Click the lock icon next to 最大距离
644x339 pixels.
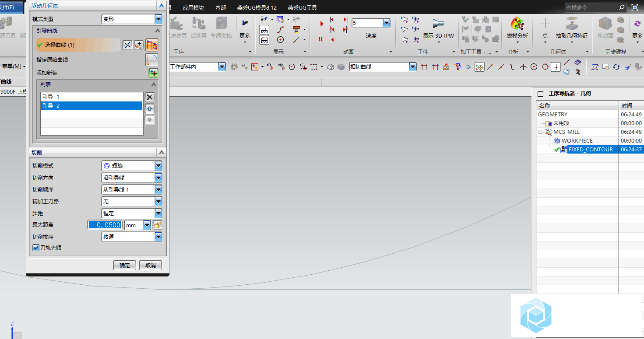click(157, 225)
